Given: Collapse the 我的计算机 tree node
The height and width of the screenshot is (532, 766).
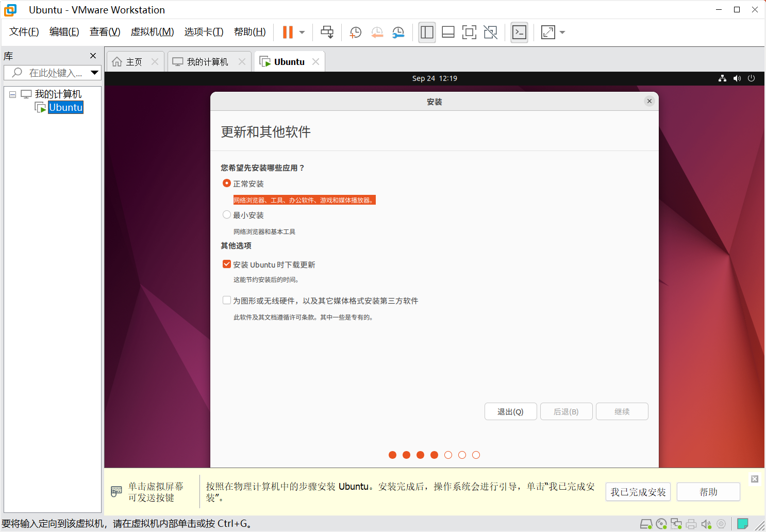Looking at the screenshot, I should 12,94.
